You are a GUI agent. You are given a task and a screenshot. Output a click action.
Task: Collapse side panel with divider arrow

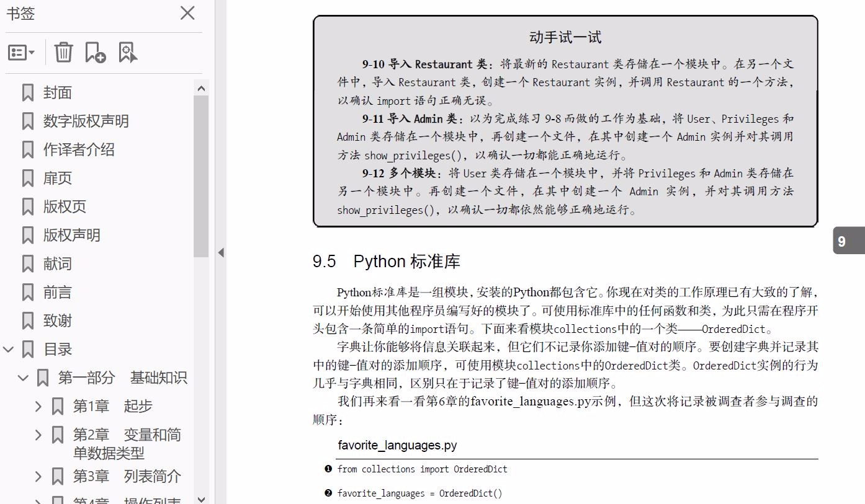click(221, 252)
